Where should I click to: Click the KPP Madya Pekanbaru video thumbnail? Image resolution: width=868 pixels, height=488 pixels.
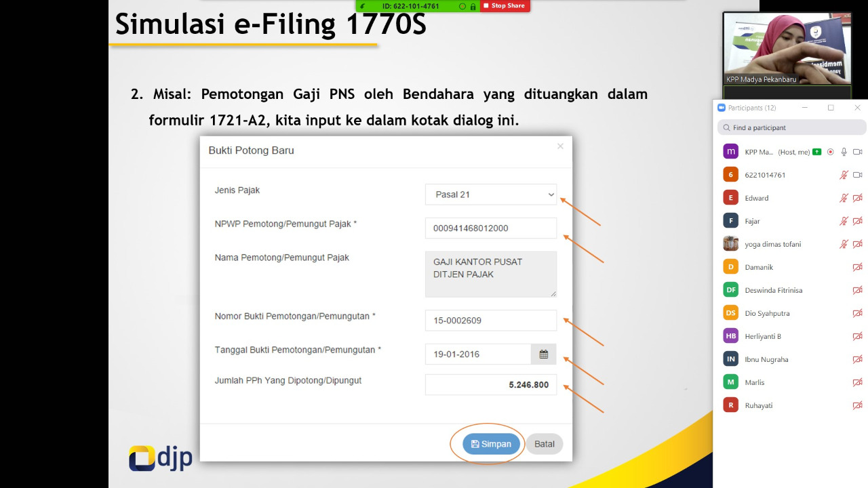(x=787, y=49)
